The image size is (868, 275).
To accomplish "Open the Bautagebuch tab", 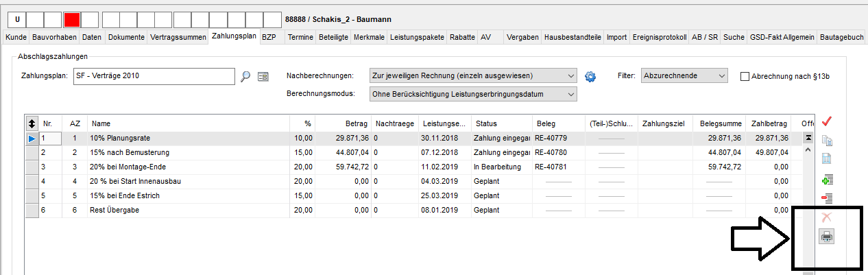I will pyautogui.click(x=842, y=37).
